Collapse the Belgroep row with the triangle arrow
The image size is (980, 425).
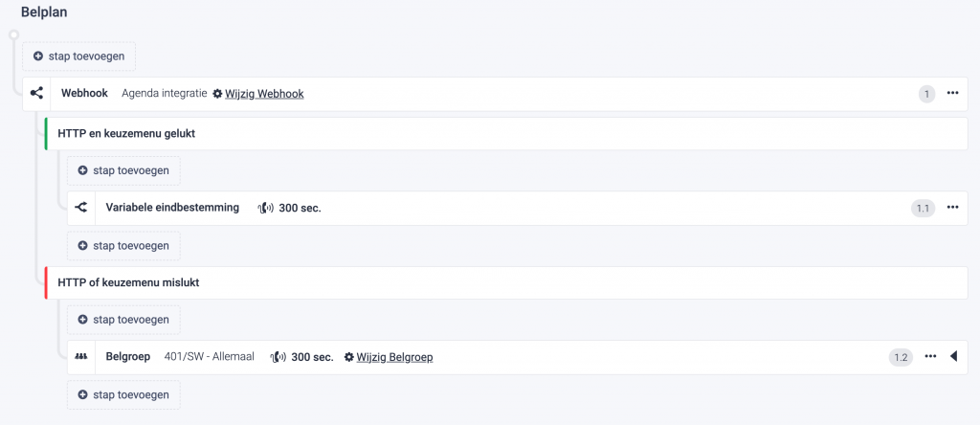coord(954,356)
